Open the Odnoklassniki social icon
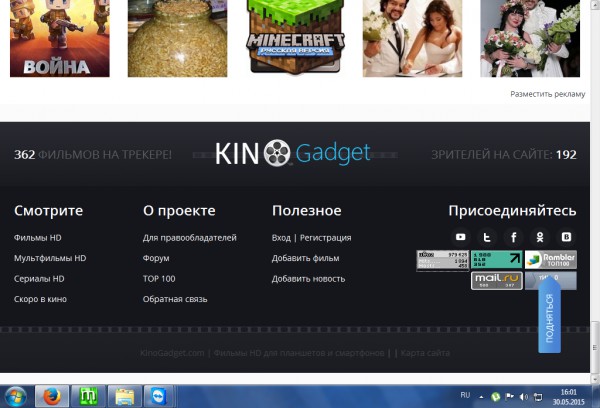This screenshot has width=600, height=408. pos(540,237)
